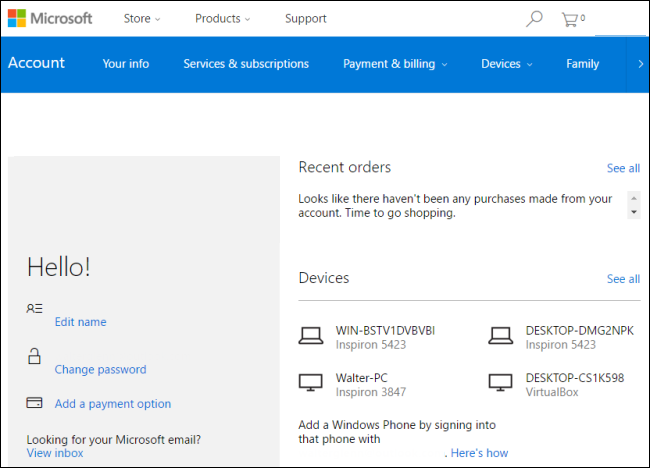Open Services & subscriptions tab
This screenshot has width=650, height=468.
pos(246,64)
